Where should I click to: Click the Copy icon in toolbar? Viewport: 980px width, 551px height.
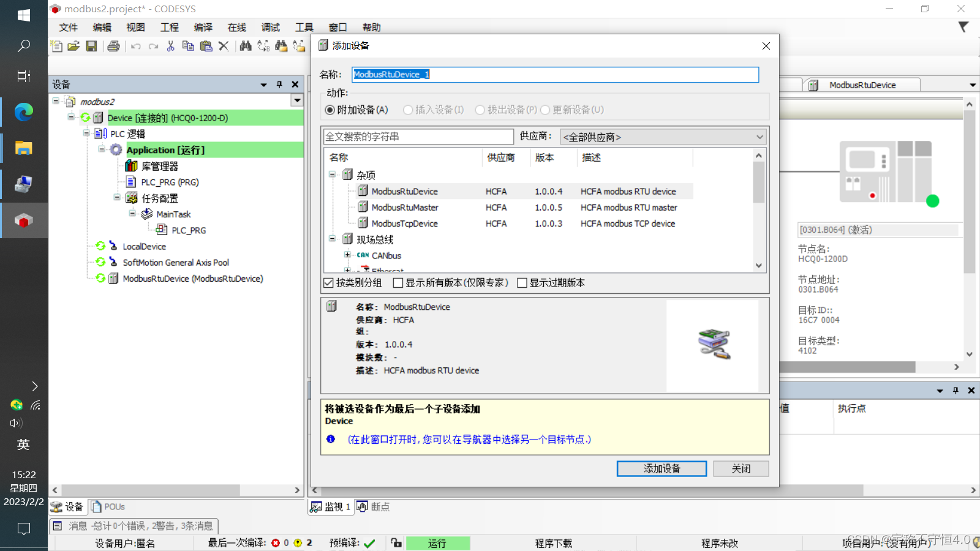[x=188, y=46]
